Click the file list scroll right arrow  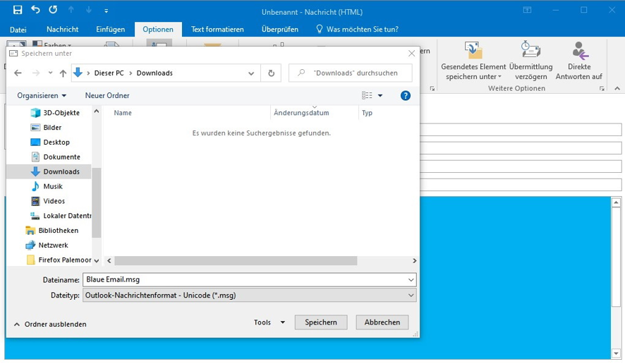[415, 261]
